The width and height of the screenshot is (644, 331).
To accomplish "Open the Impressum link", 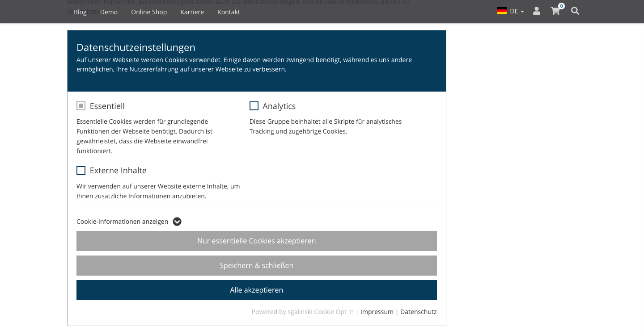I will pyautogui.click(x=377, y=312).
